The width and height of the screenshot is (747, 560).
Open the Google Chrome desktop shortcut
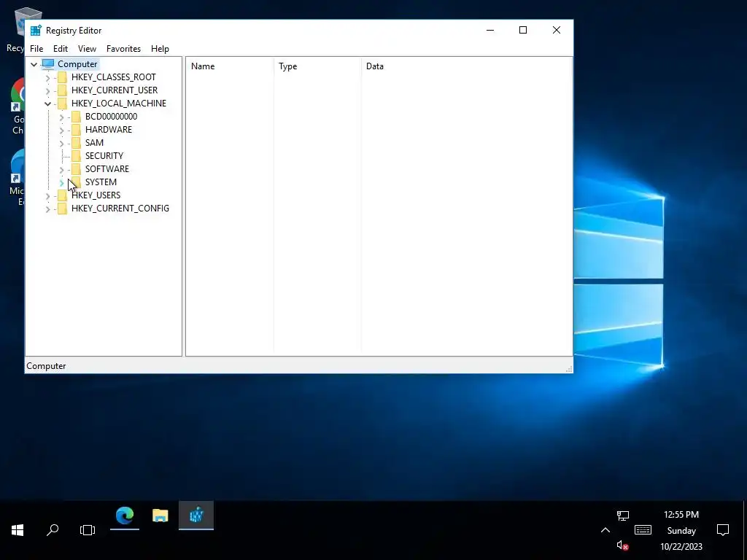18,107
